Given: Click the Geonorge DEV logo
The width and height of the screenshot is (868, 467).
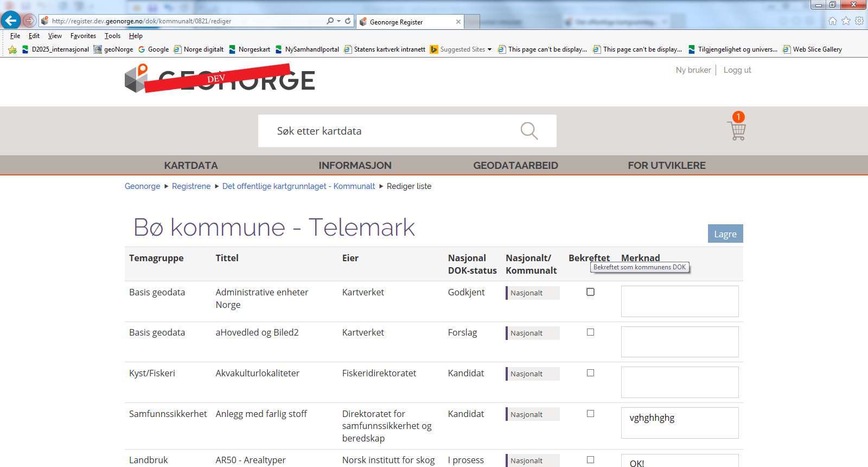Looking at the screenshot, I should (x=220, y=79).
